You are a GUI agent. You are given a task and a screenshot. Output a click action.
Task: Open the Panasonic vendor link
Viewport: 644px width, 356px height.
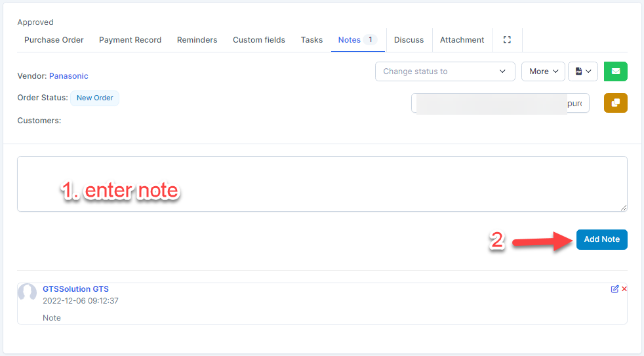(68, 76)
